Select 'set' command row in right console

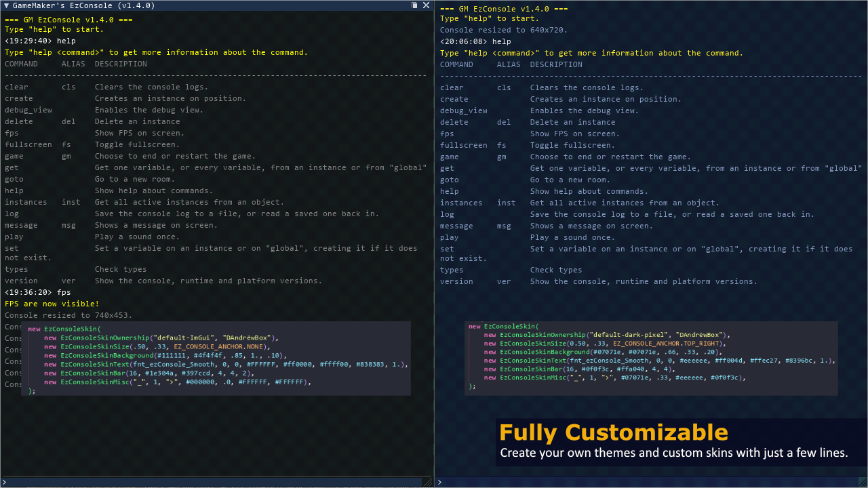(646, 253)
